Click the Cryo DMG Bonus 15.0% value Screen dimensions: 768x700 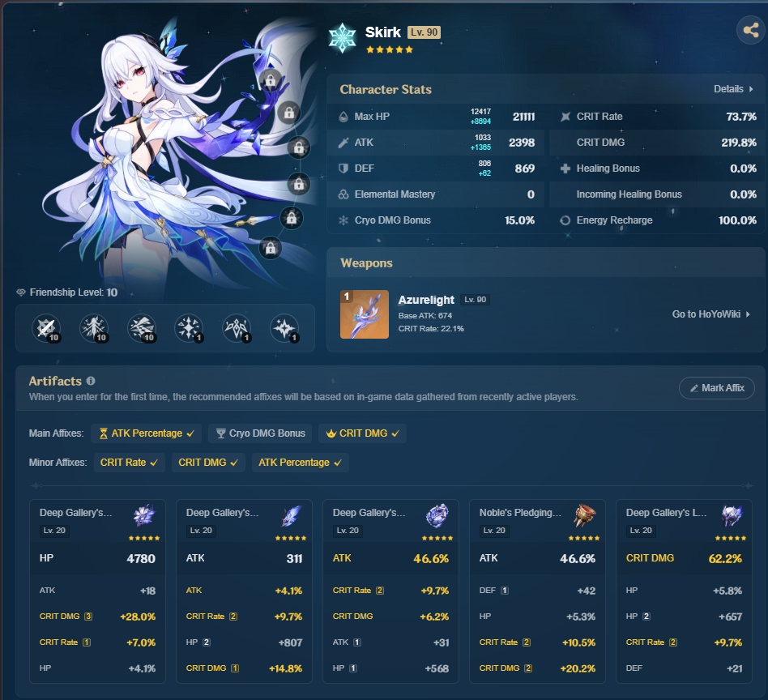pyautogui.click(x=519, y=220)
